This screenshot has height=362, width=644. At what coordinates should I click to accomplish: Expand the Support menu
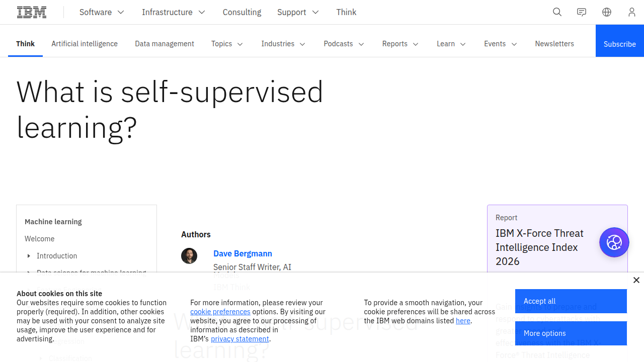pyautogui.click(x=298, y=12)
